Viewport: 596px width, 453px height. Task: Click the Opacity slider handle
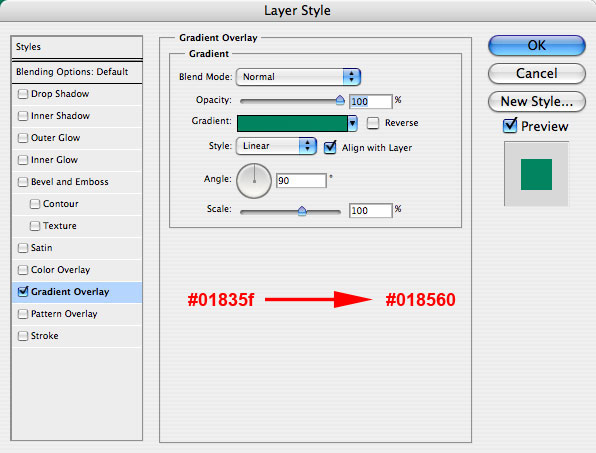pyautogui.click(x=340, y=100)
